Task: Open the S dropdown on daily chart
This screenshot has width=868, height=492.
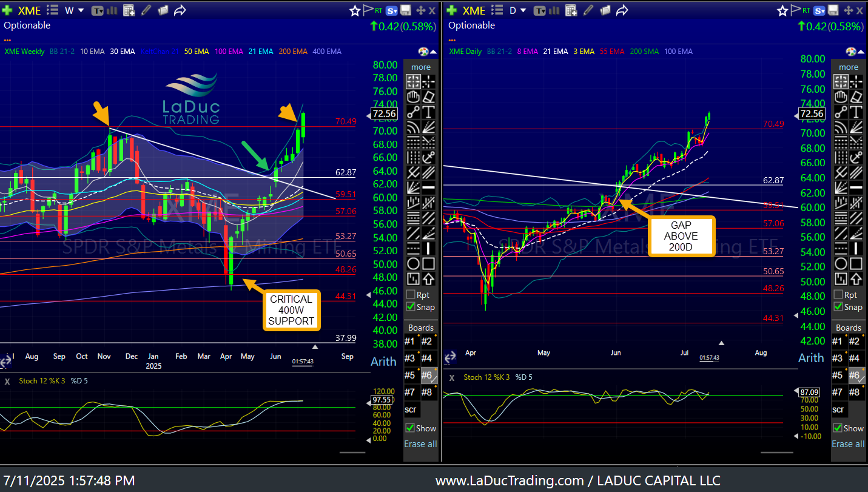Action: 820,10
